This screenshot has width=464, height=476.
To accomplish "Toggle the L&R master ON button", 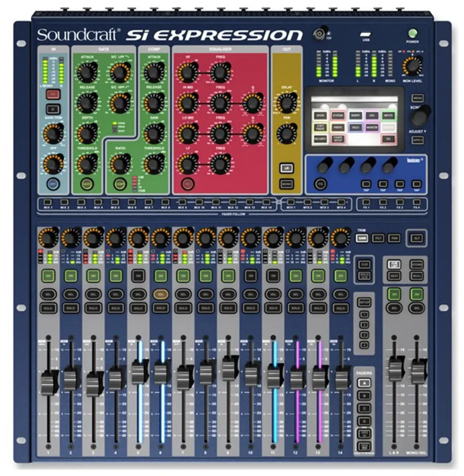I will pos(394,294).
